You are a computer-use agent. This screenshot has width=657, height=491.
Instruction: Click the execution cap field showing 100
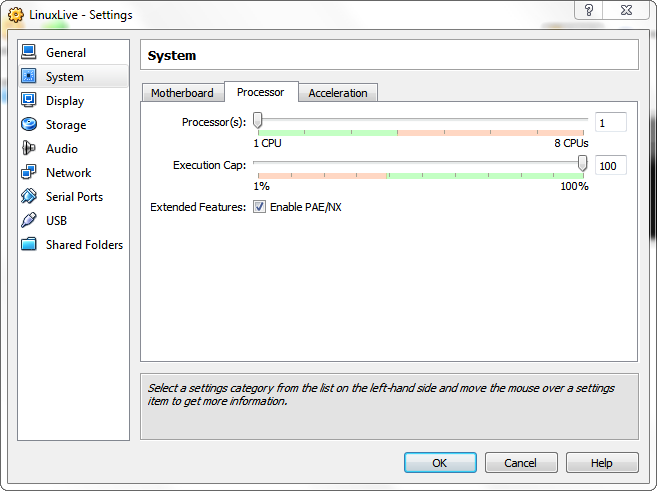point(610,166)
